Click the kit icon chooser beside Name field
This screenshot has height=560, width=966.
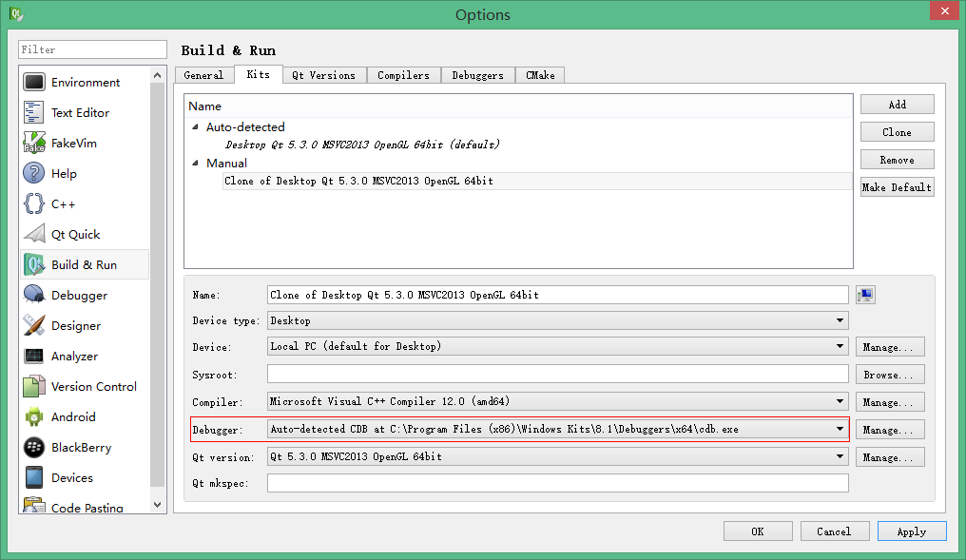tap(865, 294)
